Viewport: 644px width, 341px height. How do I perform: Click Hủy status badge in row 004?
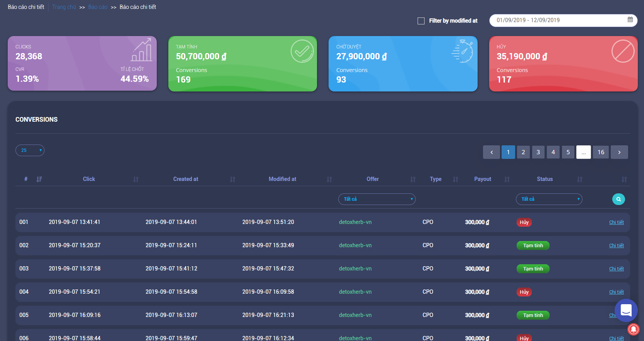[524, 292]
